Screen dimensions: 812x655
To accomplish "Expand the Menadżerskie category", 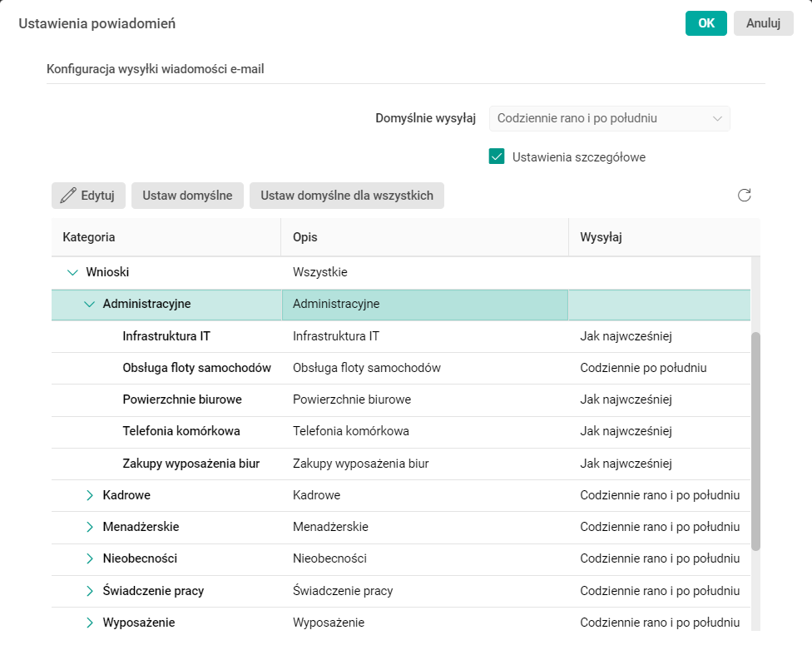I will point(90,526).
